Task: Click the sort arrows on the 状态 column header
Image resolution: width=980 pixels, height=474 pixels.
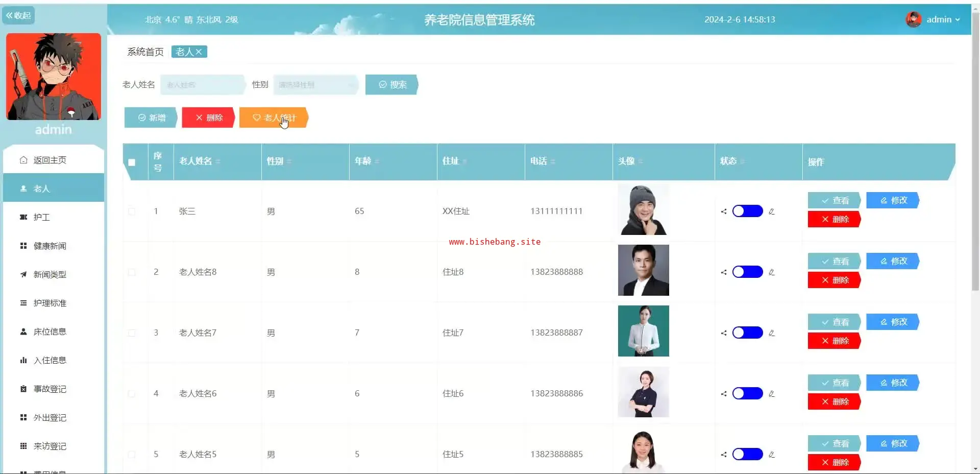Action: [742, 161]
